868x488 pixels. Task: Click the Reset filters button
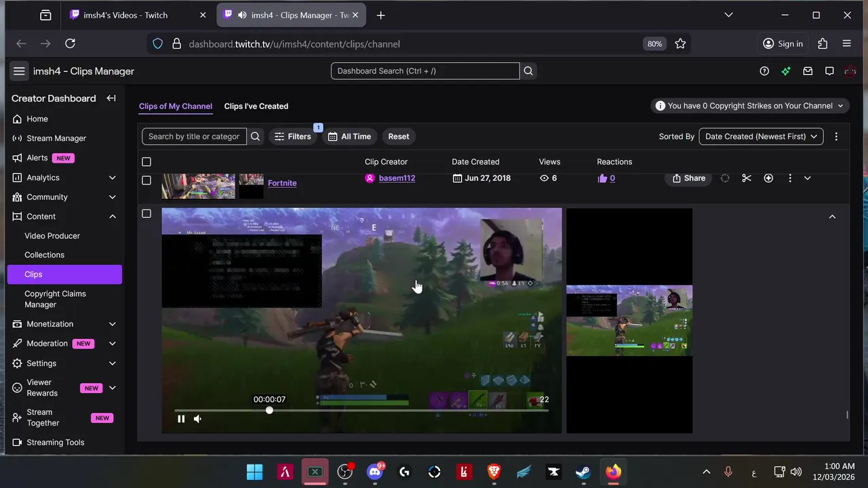click(399, 136)
